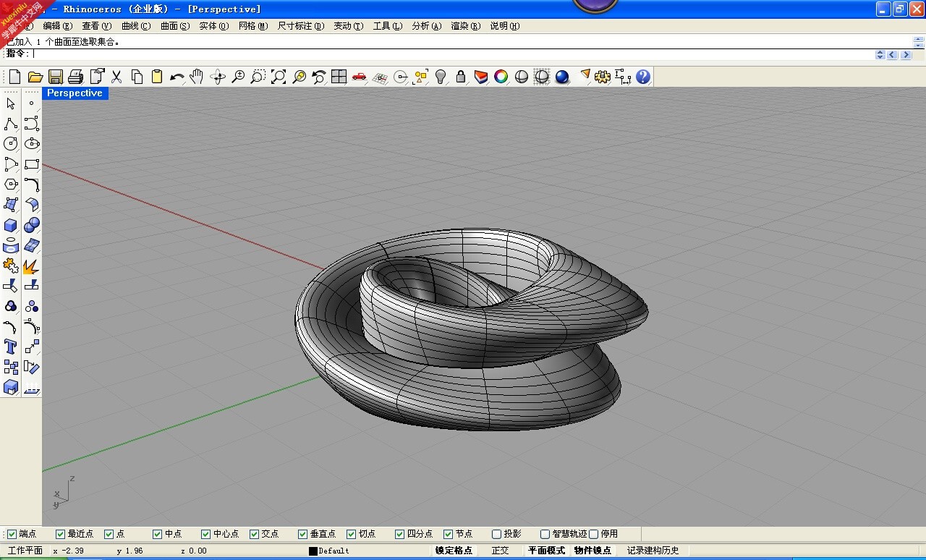Enable the 智慧轨迹 checkbox
Viewport: 926px width, 560px height.
pyautogui.click(x=545, y=534)
